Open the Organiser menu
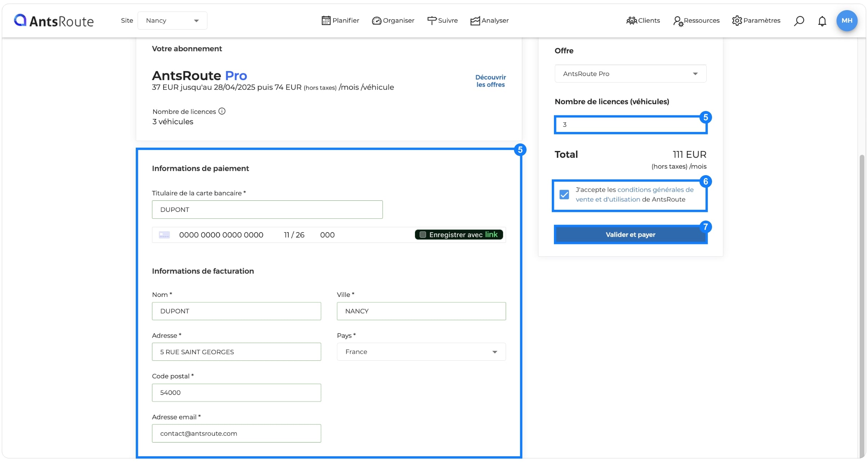 (393, 21)
